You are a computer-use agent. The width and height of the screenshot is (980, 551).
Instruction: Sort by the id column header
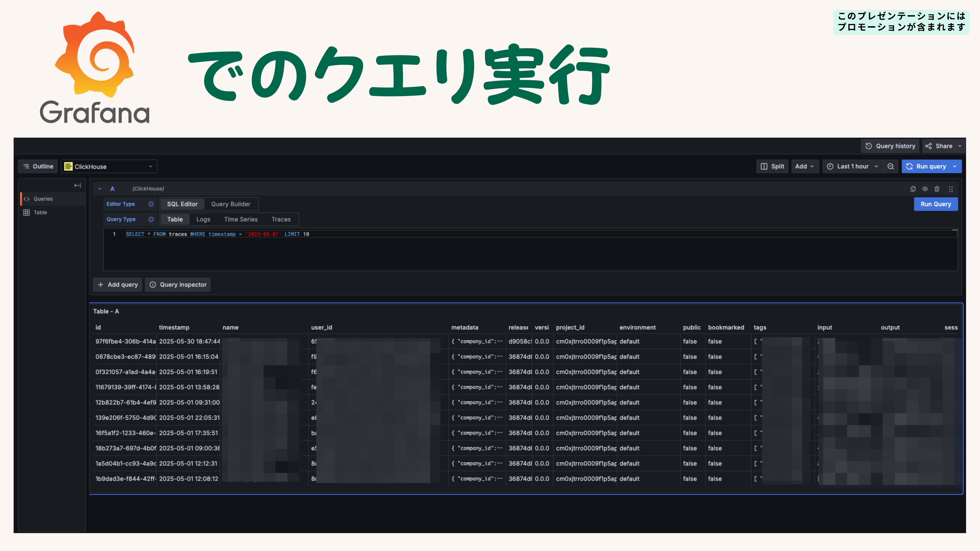(x=98, y=327)
